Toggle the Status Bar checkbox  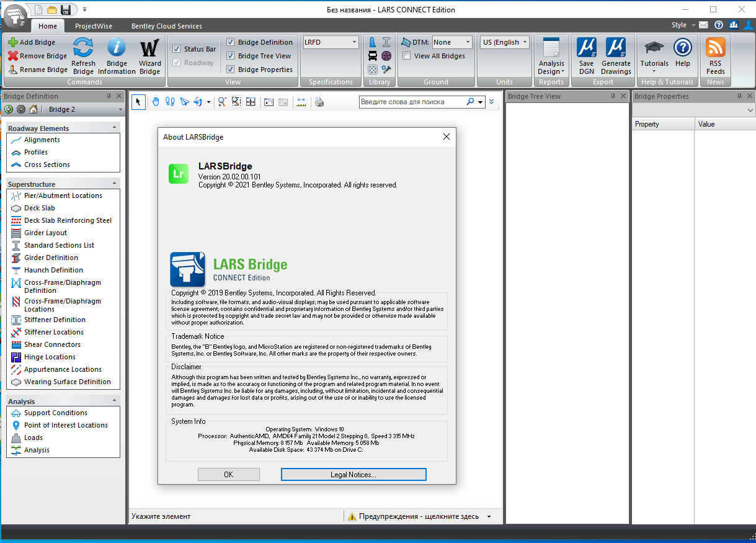[177, 49]
